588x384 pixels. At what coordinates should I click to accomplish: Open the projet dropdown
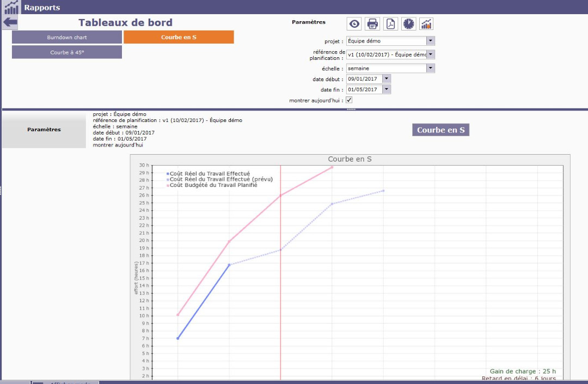point(430,41)
